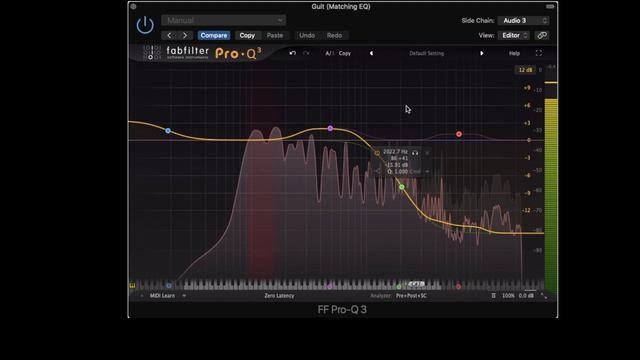Toggle MIDI Learn
Image resolution: width=640 pixels, height=360 pixels.
(162, 296)
